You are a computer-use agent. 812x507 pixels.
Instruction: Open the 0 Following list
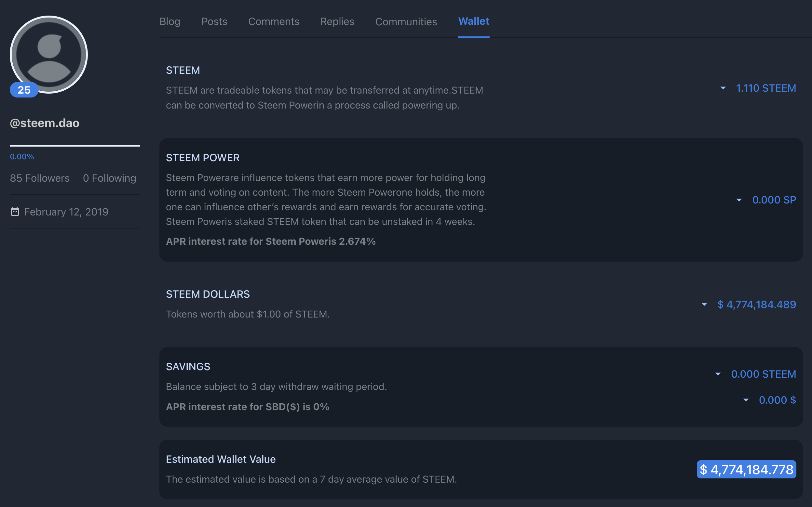[x=109, y=178]
